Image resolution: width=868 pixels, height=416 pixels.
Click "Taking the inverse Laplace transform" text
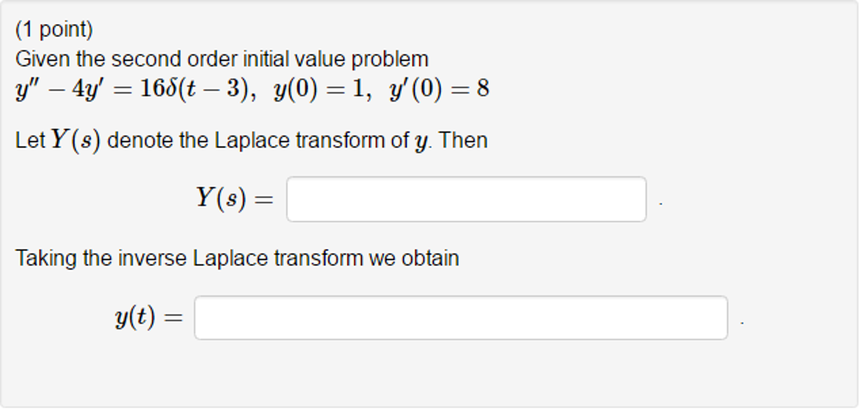tap(189, 258)
